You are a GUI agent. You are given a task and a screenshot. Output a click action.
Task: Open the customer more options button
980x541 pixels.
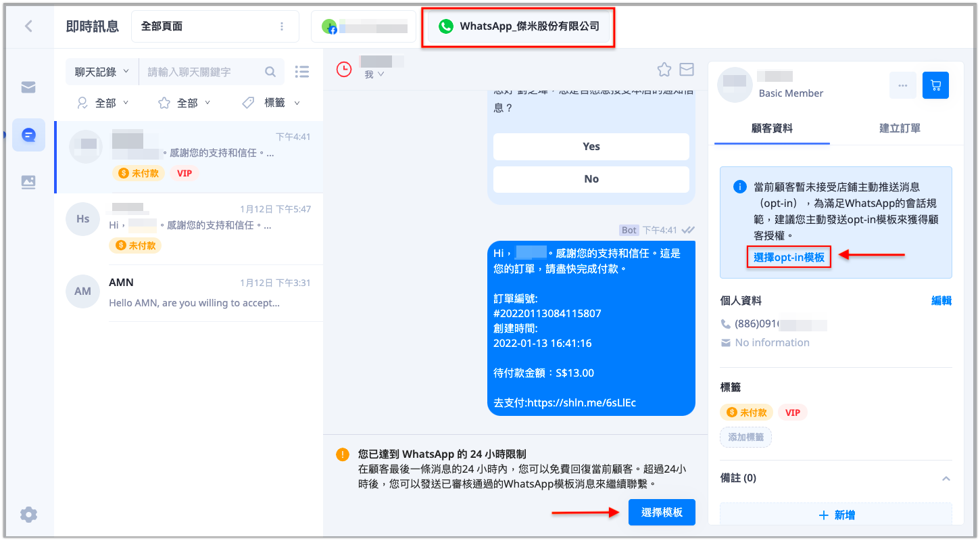point(903,86)
